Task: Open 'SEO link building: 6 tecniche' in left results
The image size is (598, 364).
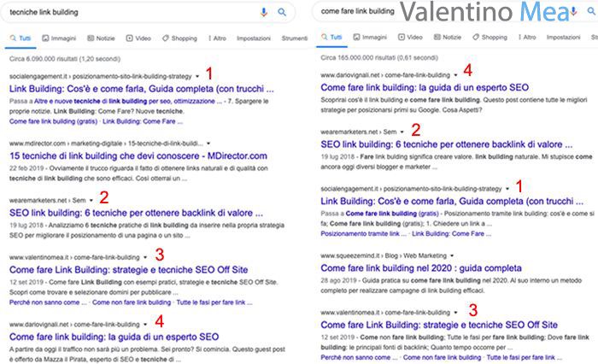Action: pos(136,213)
